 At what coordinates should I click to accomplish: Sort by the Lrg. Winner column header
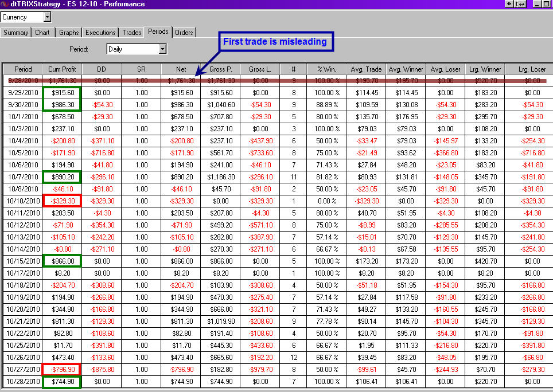pyautogui.click(x=485, y=69)
